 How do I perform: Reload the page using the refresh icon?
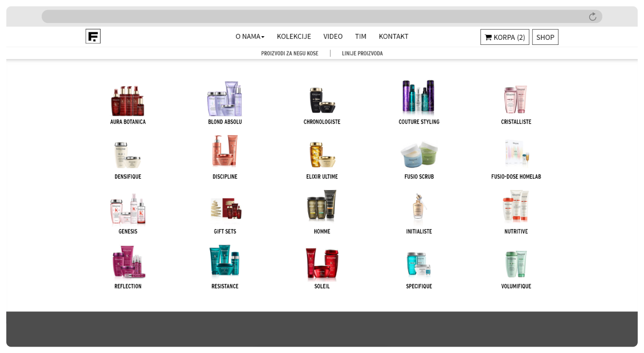coord(592,16)
